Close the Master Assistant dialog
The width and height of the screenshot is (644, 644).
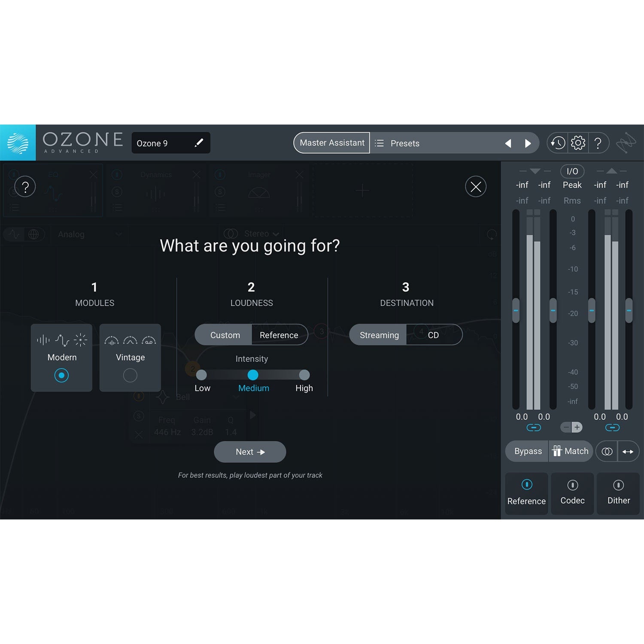pyautogui.click(x=476, y=187)
